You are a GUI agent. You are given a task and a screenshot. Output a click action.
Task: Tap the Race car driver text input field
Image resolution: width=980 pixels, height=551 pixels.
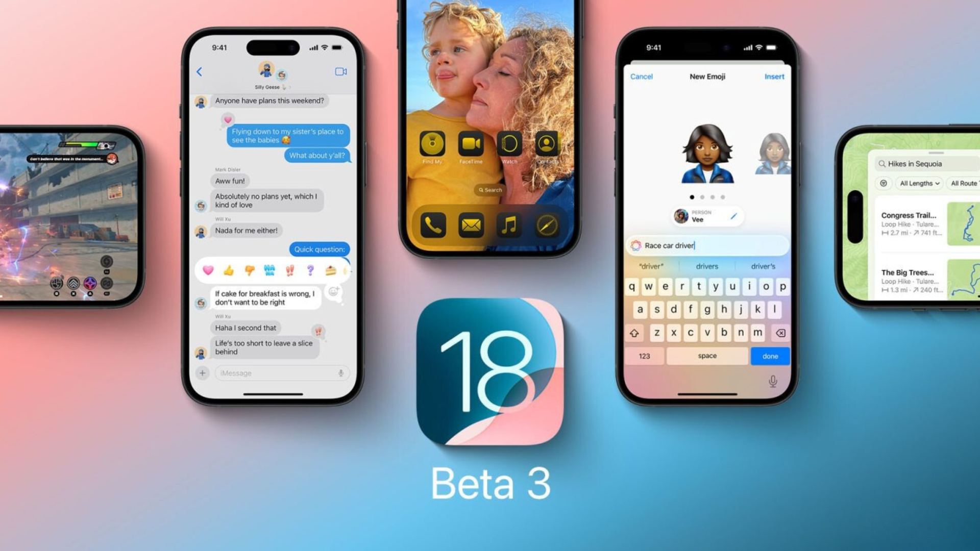pyautogui.click(x=706, y=244)
